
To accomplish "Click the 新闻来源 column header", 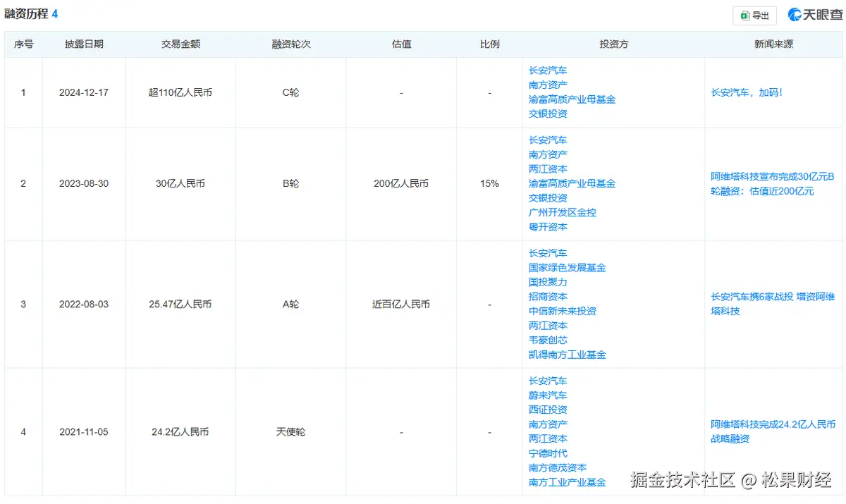I will point(773,44).
